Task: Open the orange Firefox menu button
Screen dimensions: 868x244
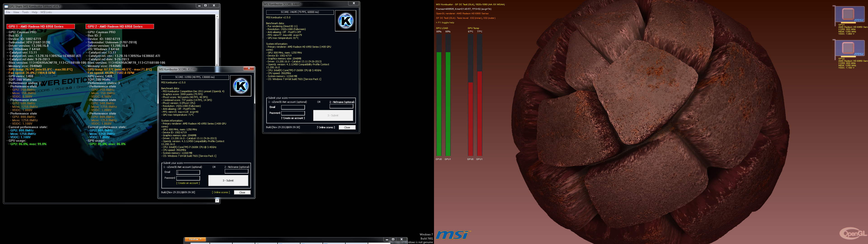Action: 196,239
